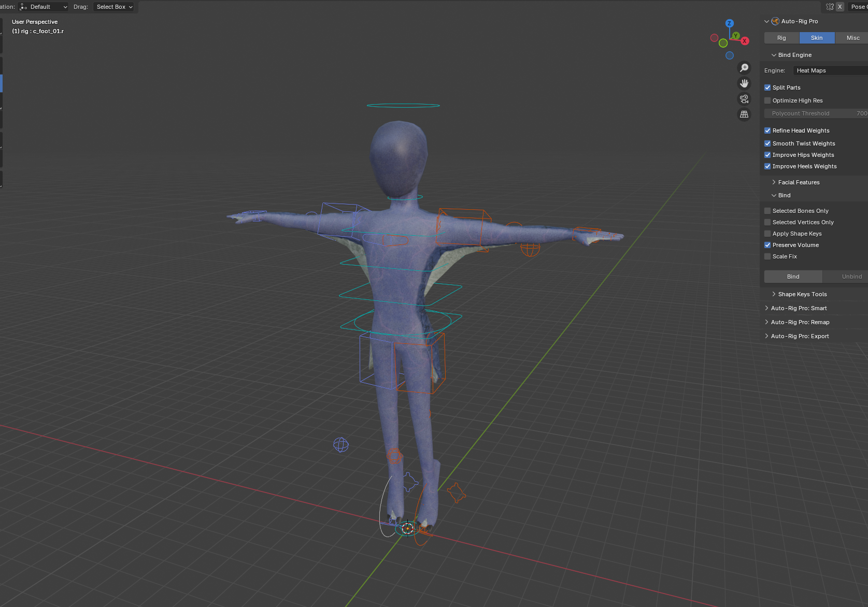868x607 pixels.
Task: Click the negative Z blue circle on gizmo
Action: (730, 55)
